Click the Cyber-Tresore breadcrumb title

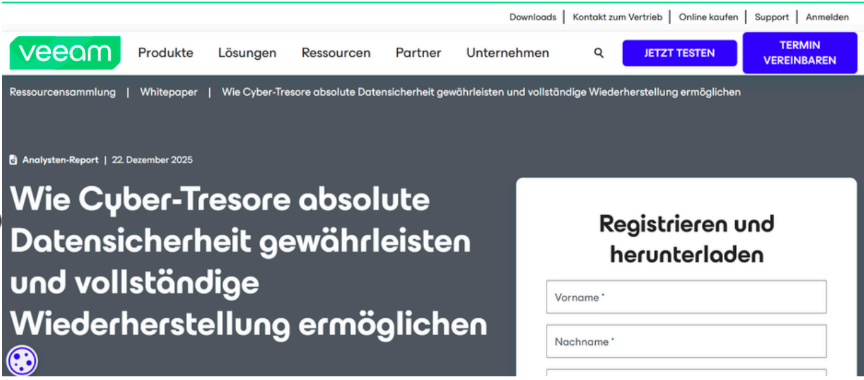click(x=481, y=92)
